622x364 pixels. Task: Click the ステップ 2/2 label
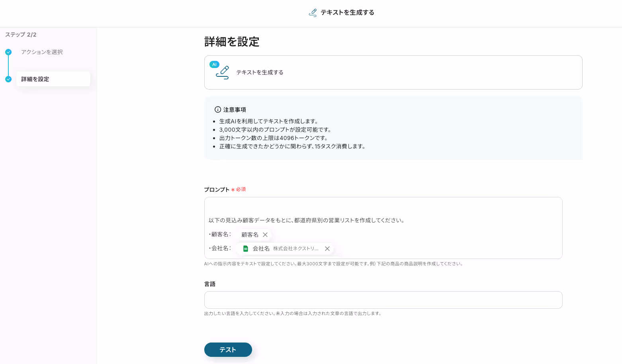[x=21, y=35]
